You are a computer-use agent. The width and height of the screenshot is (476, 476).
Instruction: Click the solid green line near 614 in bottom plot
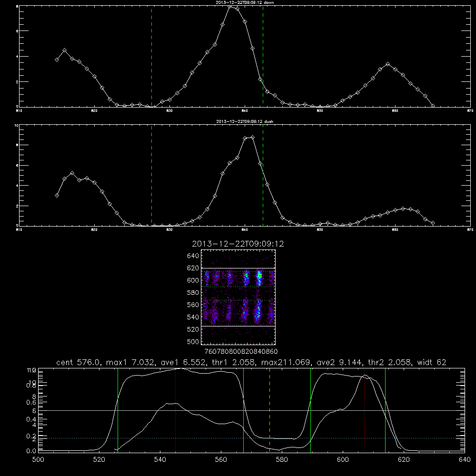(x=385, y=410)
